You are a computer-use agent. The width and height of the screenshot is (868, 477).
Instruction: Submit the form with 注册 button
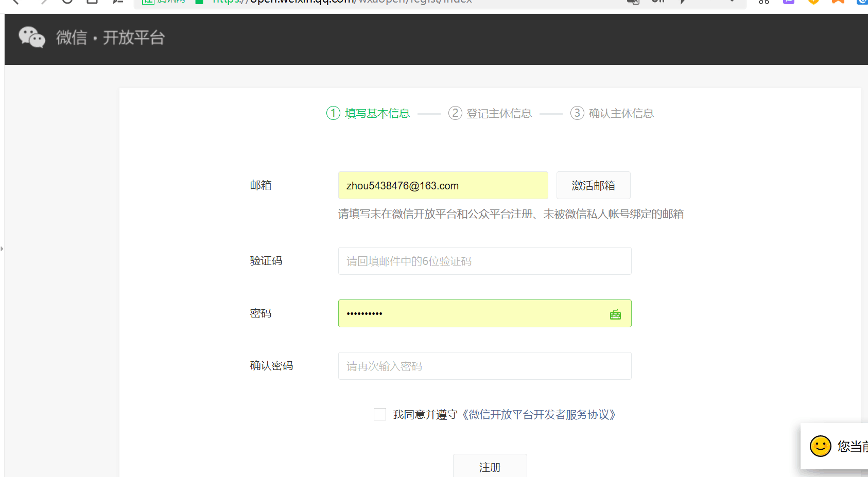(490, 466)
